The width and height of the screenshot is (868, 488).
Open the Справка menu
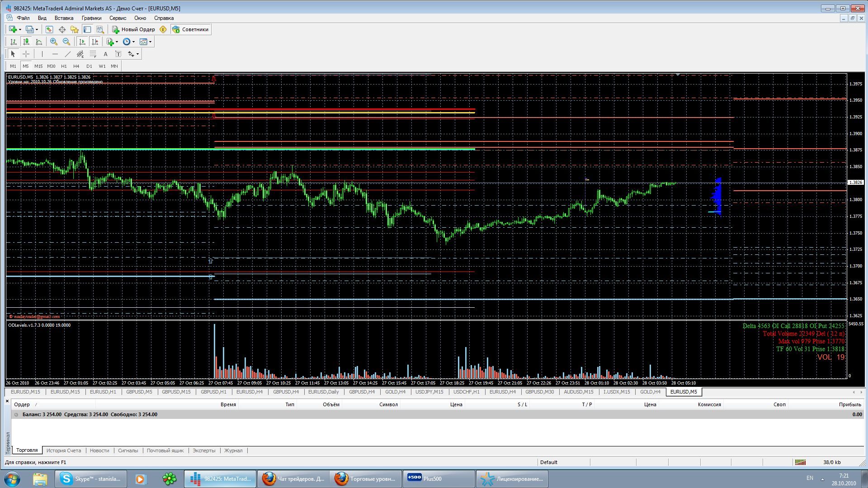164,18
